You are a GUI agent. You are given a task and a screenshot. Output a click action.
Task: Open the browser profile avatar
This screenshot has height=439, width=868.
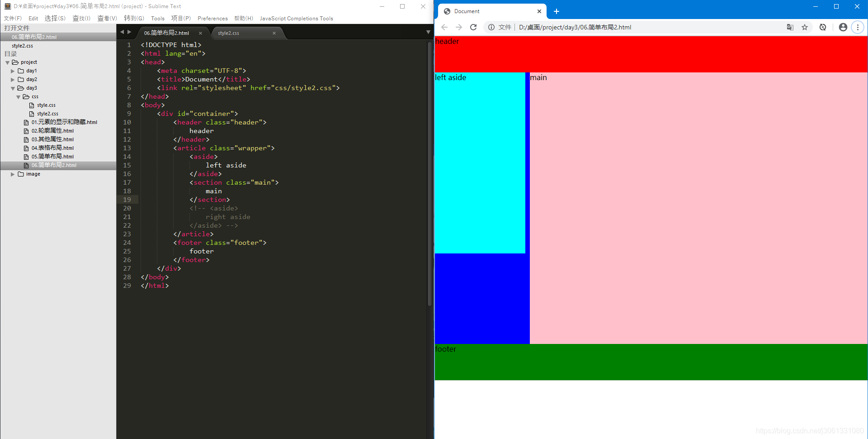[843, 27]
